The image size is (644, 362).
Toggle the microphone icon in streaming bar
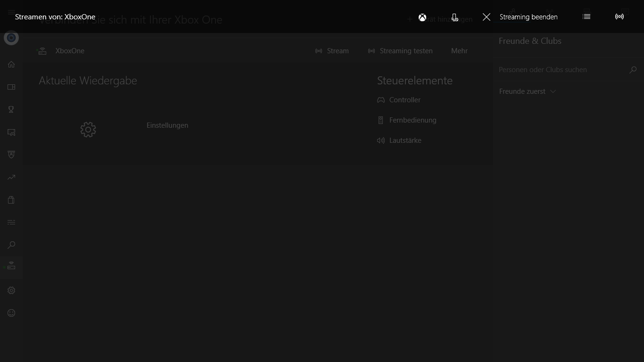click(454, 17)
